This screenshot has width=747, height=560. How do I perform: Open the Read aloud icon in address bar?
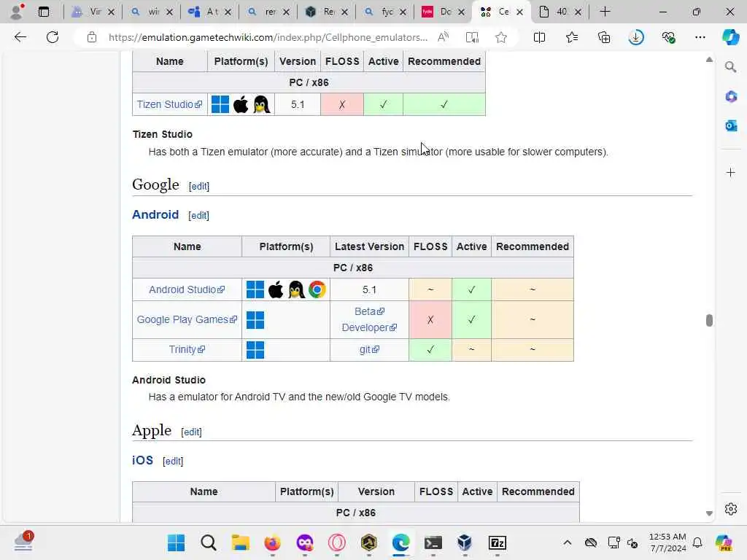(443, 37)
